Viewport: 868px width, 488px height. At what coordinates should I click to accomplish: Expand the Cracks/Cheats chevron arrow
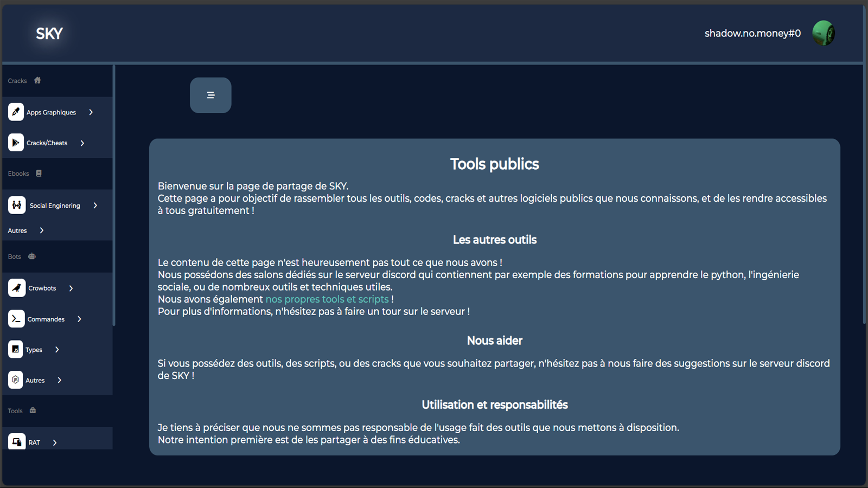tap(82, 143)
